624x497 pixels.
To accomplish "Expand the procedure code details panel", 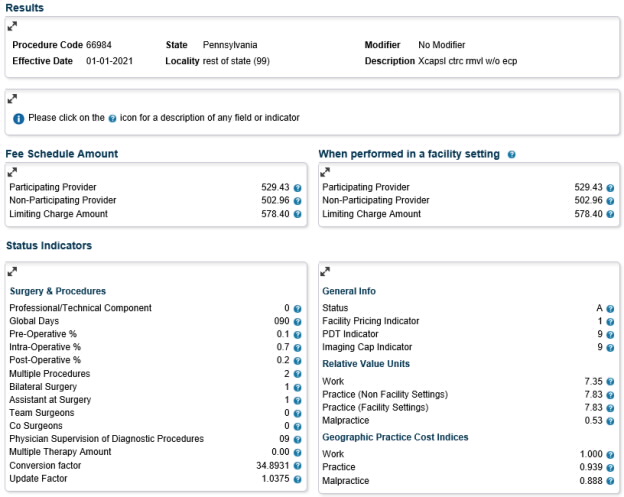I will (x=12, y=26).
